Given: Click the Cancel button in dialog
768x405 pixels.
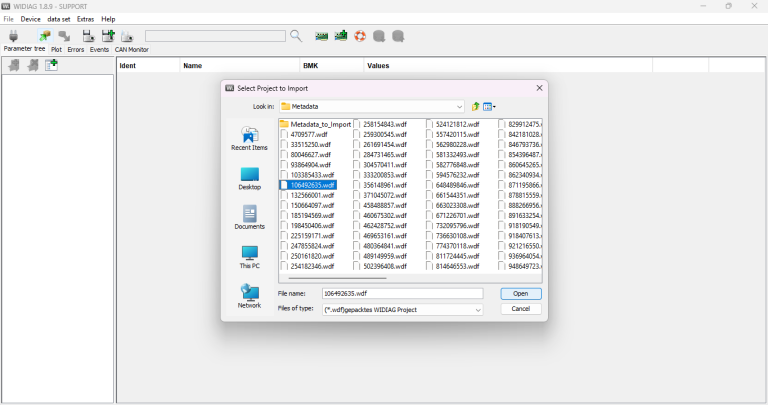Looking at the screenshot, I should (x=521, y=309).
